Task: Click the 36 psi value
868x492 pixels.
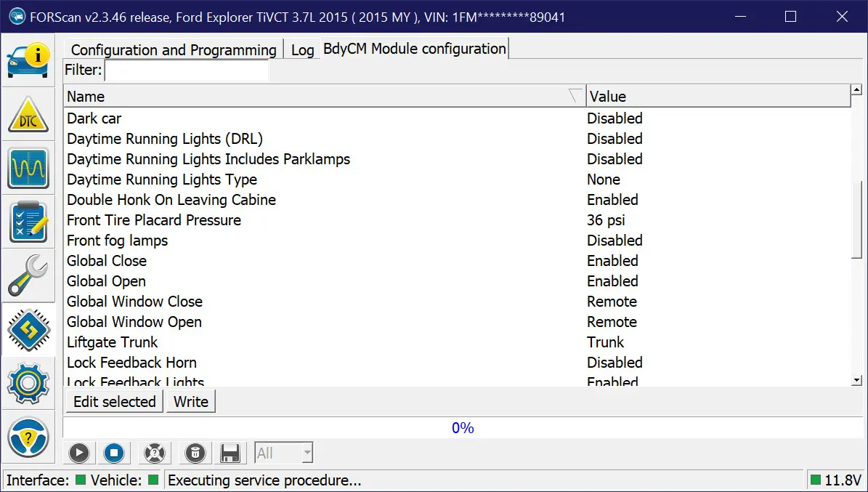Action: coord(606,220)
